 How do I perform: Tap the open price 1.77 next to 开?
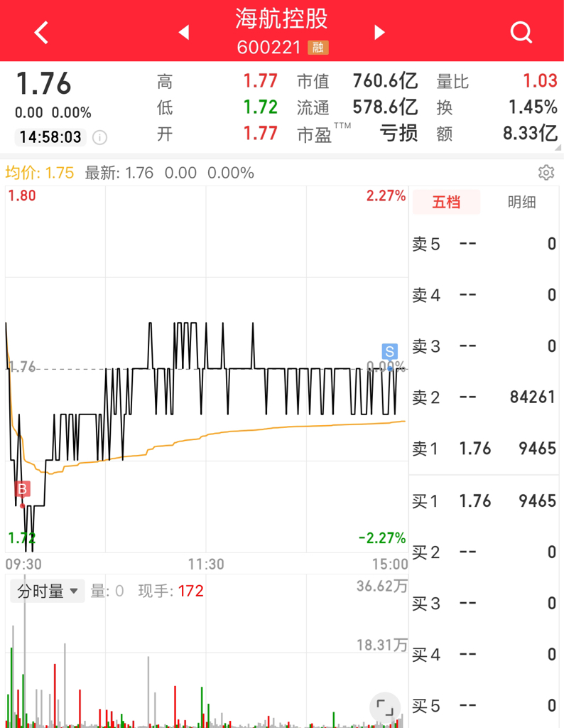click(261, 133)
